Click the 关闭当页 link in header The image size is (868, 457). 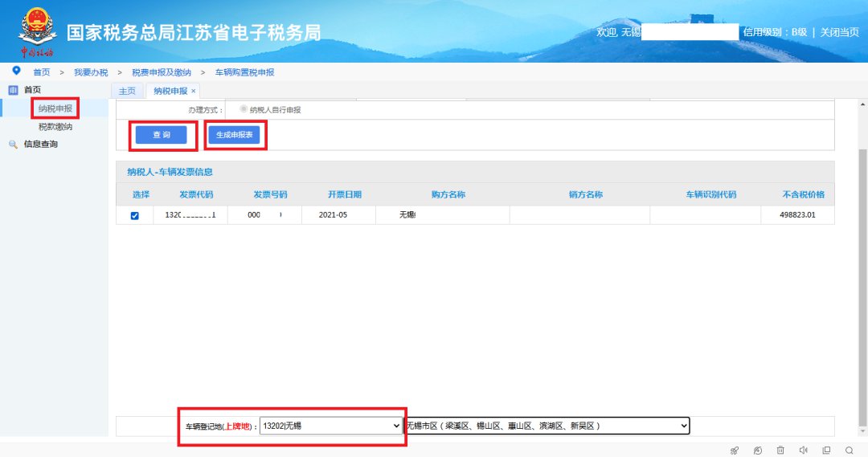[x=840, y=32]
